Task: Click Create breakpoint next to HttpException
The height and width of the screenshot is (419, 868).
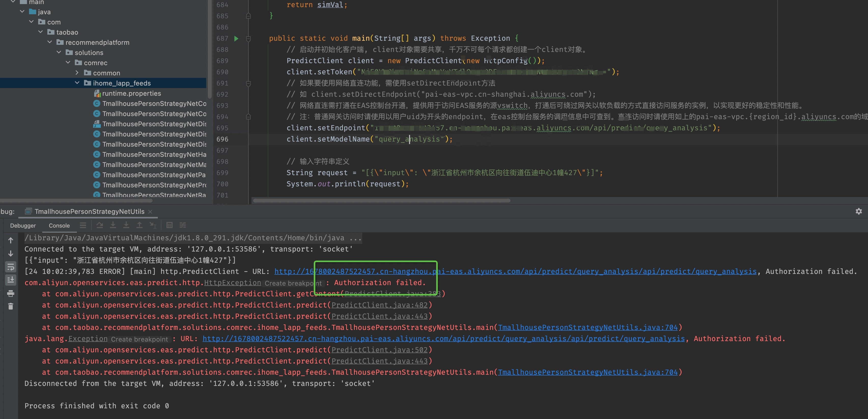Action: coord(293,283)
